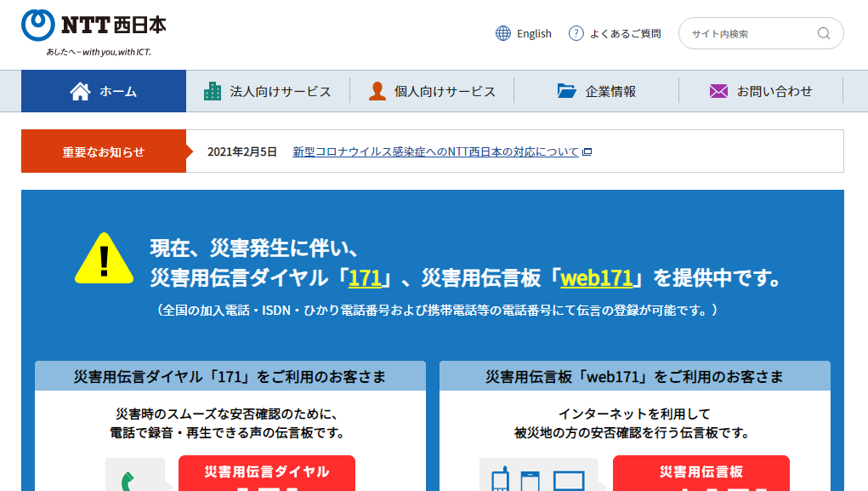Click the yellow warning triangle icon
868x491 pixels.
(104, 259)
